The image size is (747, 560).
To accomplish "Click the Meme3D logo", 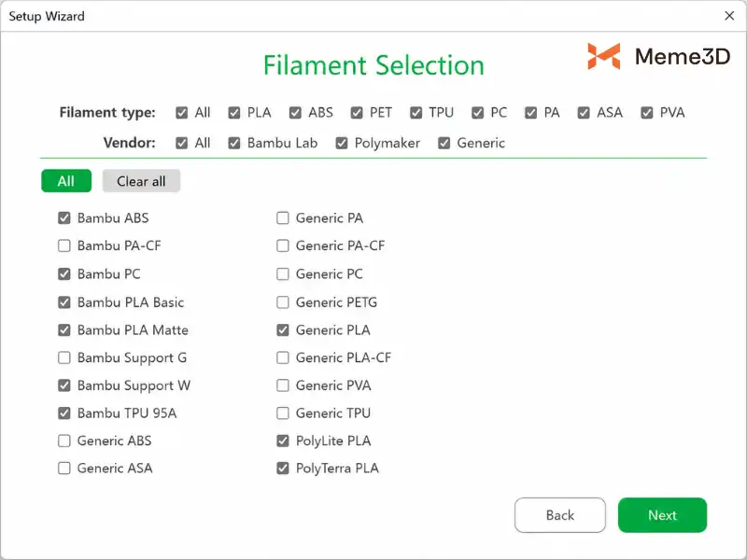I will (x=658, y=56).
